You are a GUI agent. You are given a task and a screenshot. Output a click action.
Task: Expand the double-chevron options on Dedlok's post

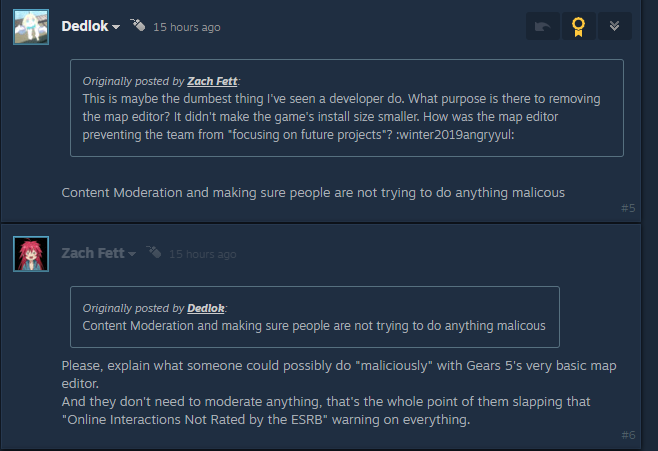(x=614, y=27)
